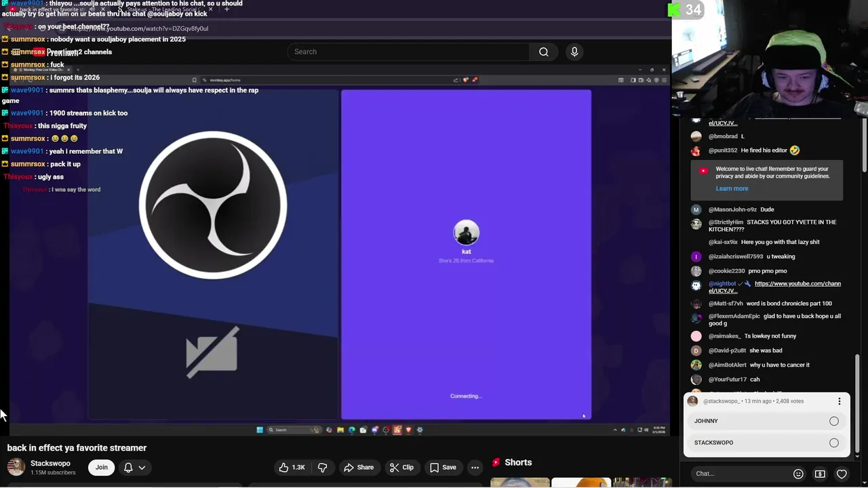This screenshot has width=868, height=488.
Task: Click the streamer's webcam overlay
Action: tap(770, 59)
